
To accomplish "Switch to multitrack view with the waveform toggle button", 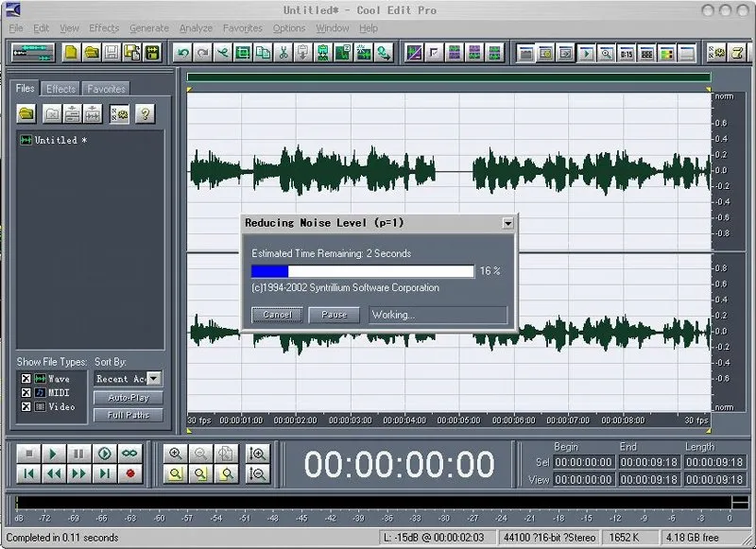I will pos(33,53).
